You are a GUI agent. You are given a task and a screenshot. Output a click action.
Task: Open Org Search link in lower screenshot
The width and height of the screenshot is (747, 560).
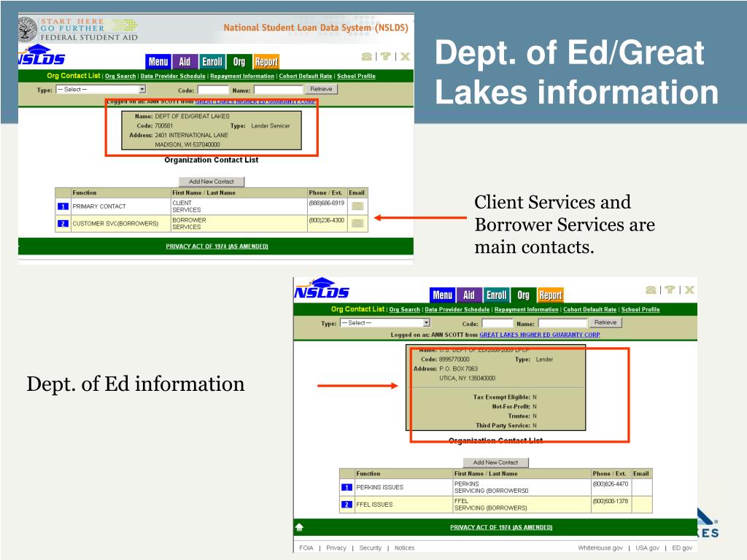pos(404,309)
